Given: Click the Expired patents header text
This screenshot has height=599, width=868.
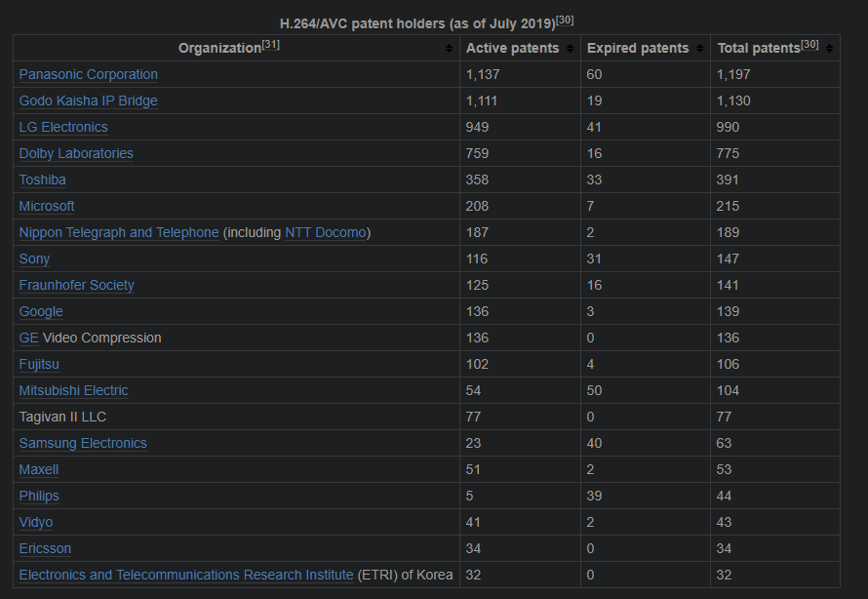Looking at the screenshot, I should (x=638, y=49).
